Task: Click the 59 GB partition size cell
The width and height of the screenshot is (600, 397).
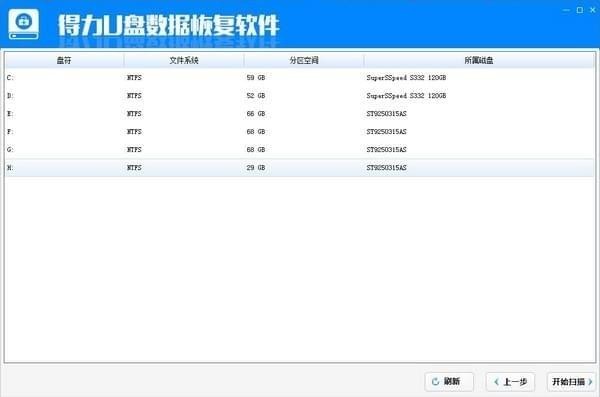Action: click(256, 78)
